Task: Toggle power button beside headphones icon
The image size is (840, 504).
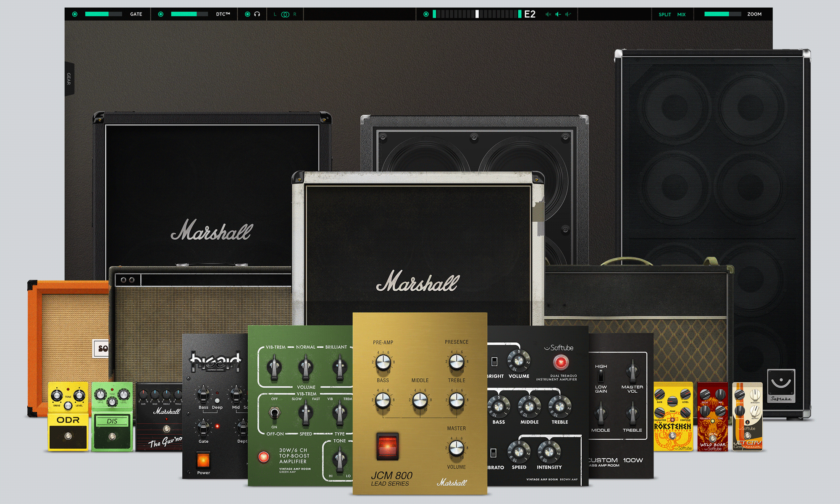Action: [x=247, y=14]
